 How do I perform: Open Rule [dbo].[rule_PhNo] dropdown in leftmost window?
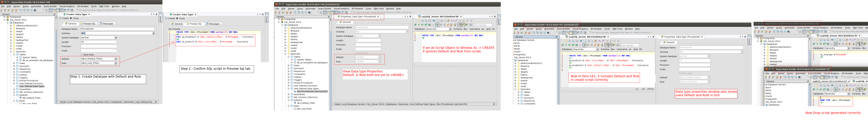pyautogui.click(x=116, y=63)
